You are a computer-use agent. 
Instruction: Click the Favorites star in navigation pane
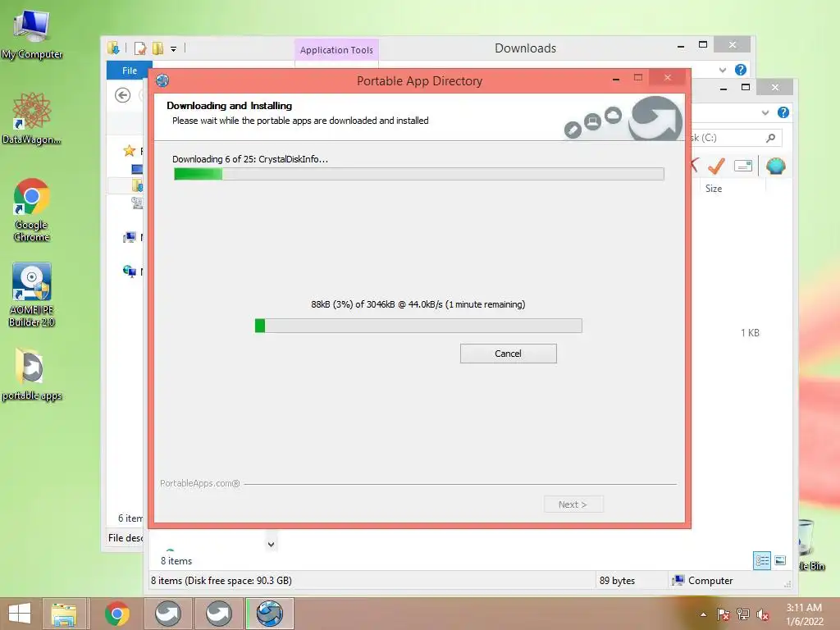[x=129, y=151]
